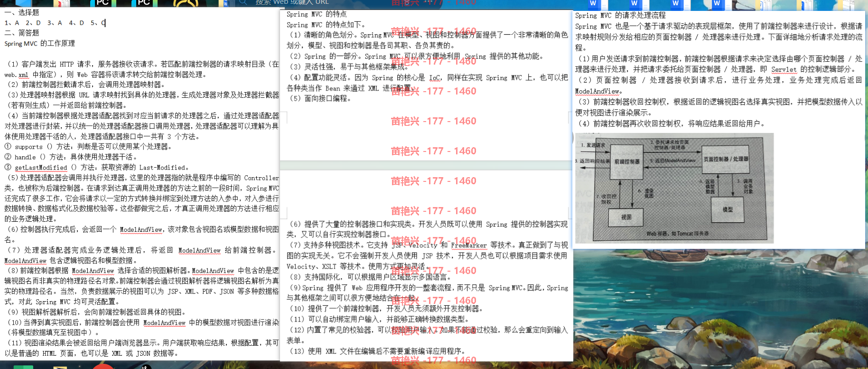Image resolution: width=868 pixels, height=369 pixels.
Task: Click diagram label 5. 返回ModelAndView
Action: pos(673,161)
